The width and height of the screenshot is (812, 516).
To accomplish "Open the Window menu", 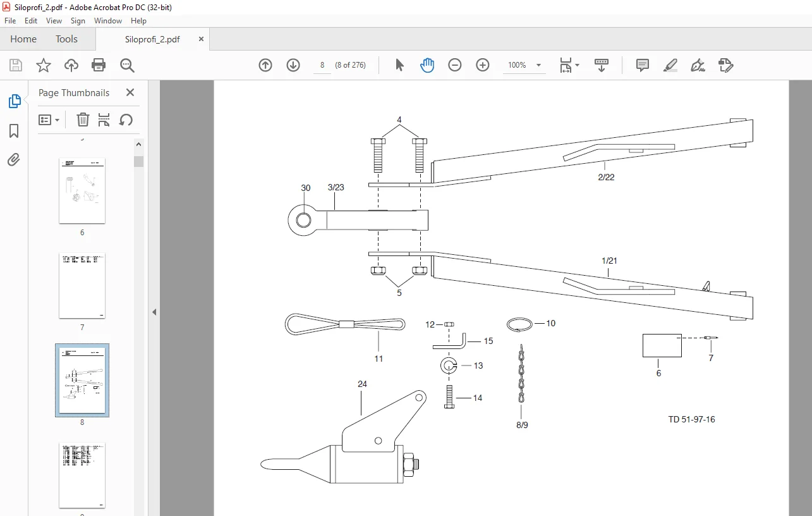I will [108, 21].
